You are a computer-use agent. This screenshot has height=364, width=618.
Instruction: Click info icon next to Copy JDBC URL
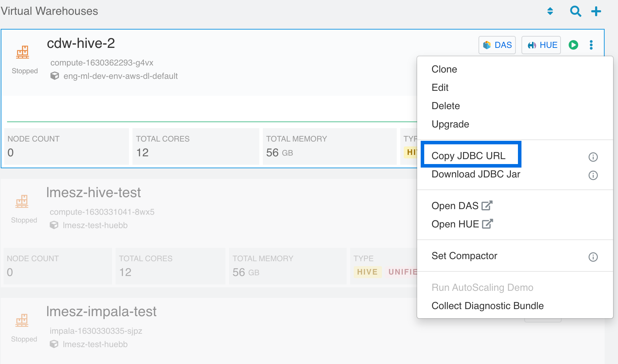point(593,157)
